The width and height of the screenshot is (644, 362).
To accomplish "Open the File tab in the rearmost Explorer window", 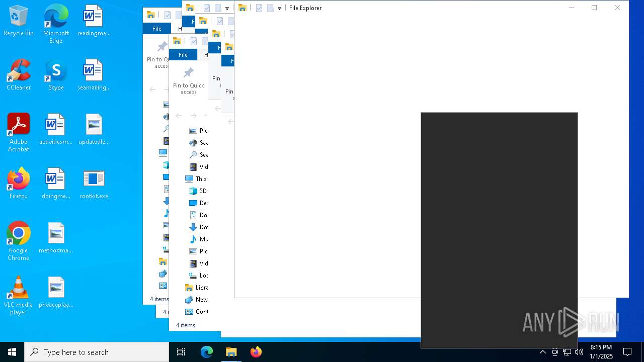I will (157, 29).
